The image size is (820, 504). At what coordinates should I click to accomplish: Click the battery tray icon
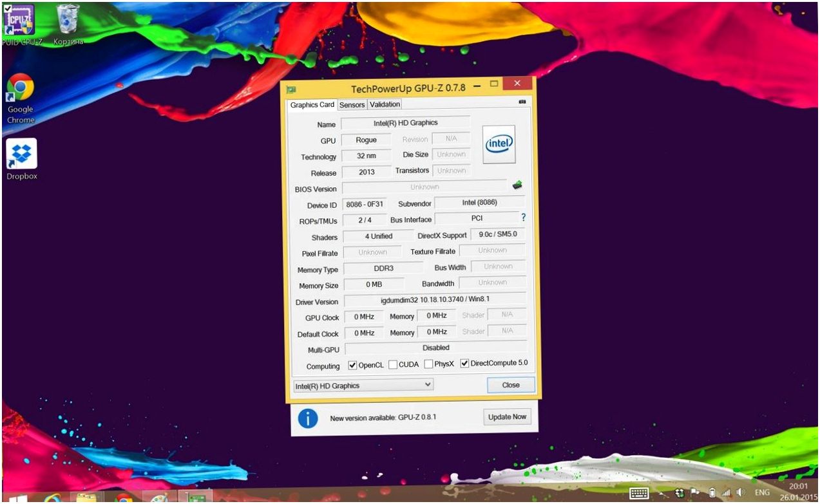[x=712, y=493]
